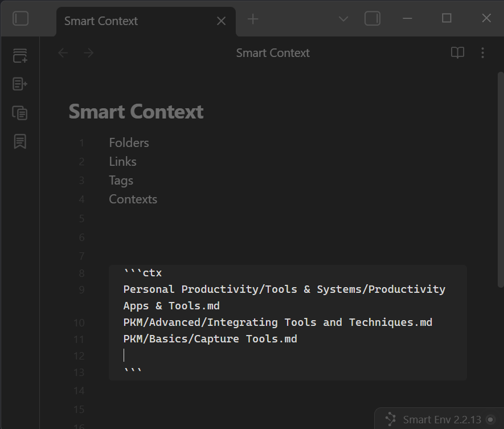Expand the tab list chevron dropdown
The height and width of the screenshot is (429, 504).
tap(343, 19)
